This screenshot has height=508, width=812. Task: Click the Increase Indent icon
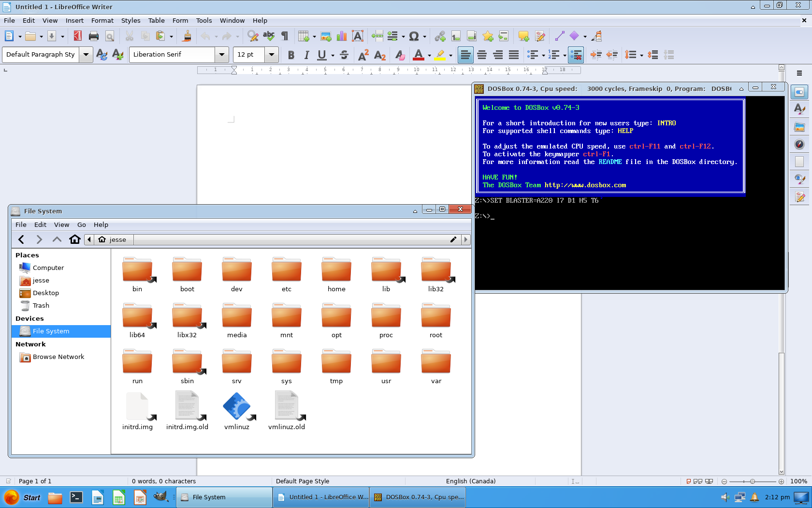click(x=596, y=55)
